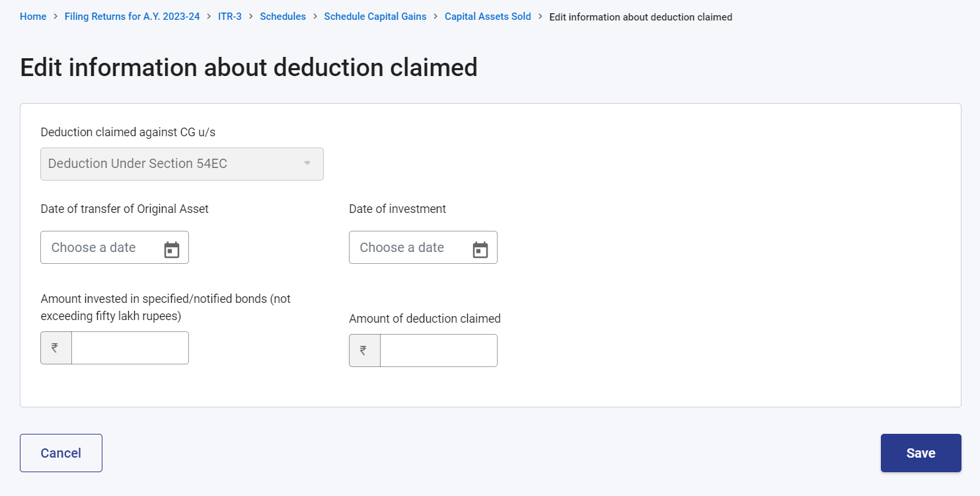This screenshot has width=980, height=496.
Task: Click the dropdown arrow on Deduction Under Section 54EC
Action: point(307,163)
